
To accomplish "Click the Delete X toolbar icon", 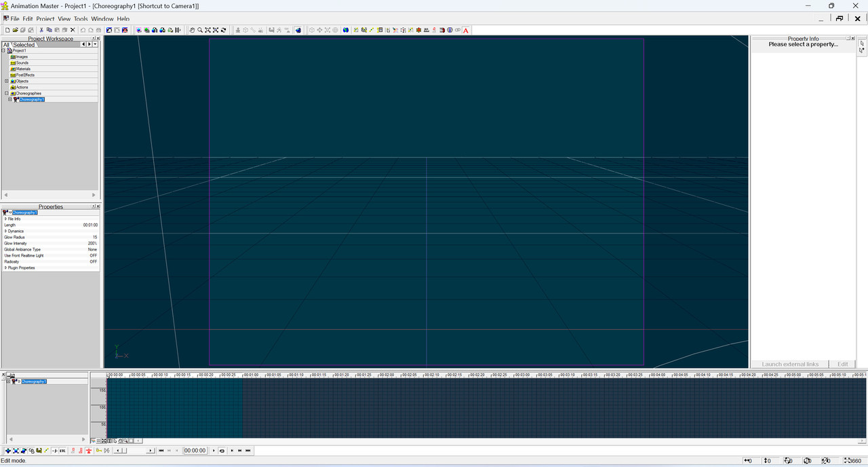I will point(73,30).
